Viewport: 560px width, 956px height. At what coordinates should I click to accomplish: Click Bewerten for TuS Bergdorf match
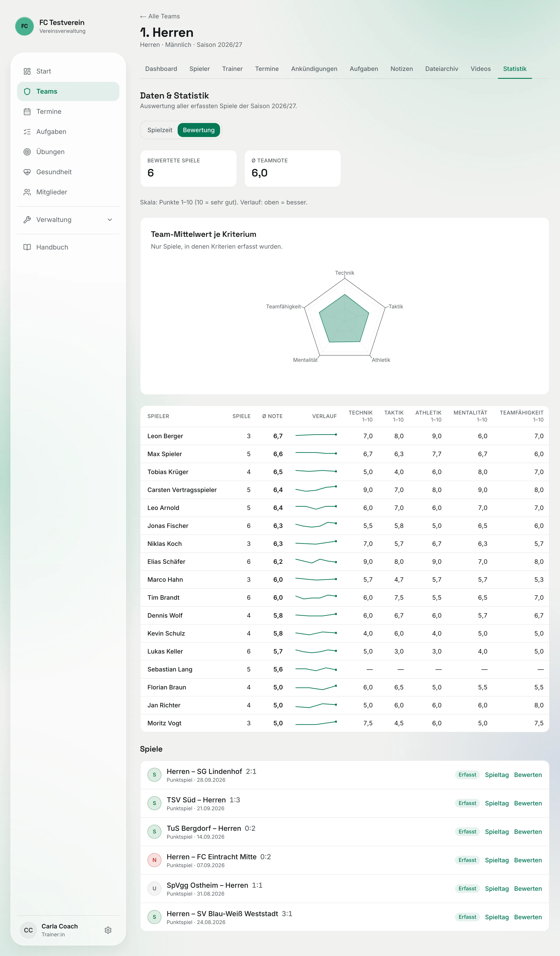pyautogui.click(x=528, y=831)
